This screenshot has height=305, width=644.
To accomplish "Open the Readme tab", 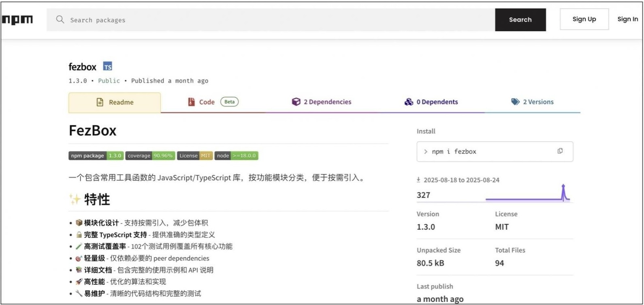I will [x=115, y=102].
